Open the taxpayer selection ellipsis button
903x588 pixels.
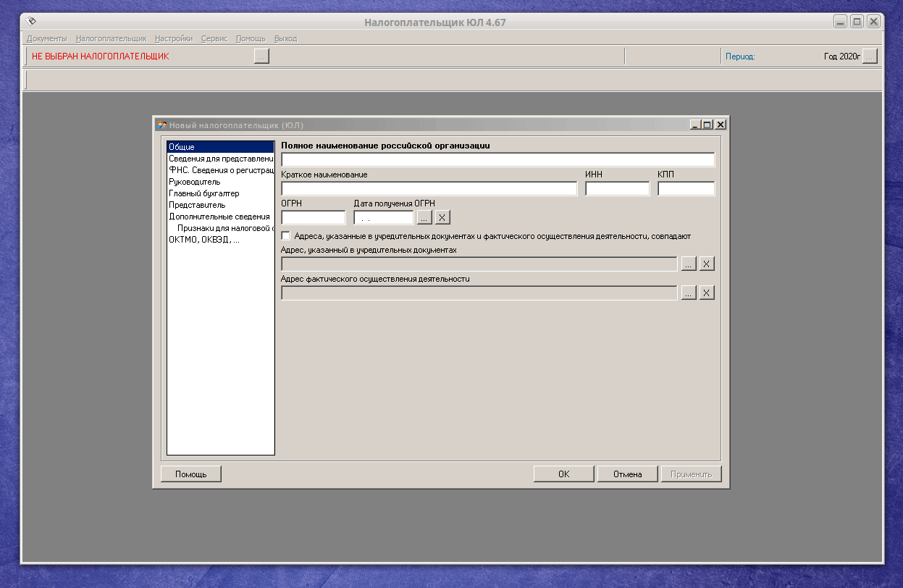261,56
